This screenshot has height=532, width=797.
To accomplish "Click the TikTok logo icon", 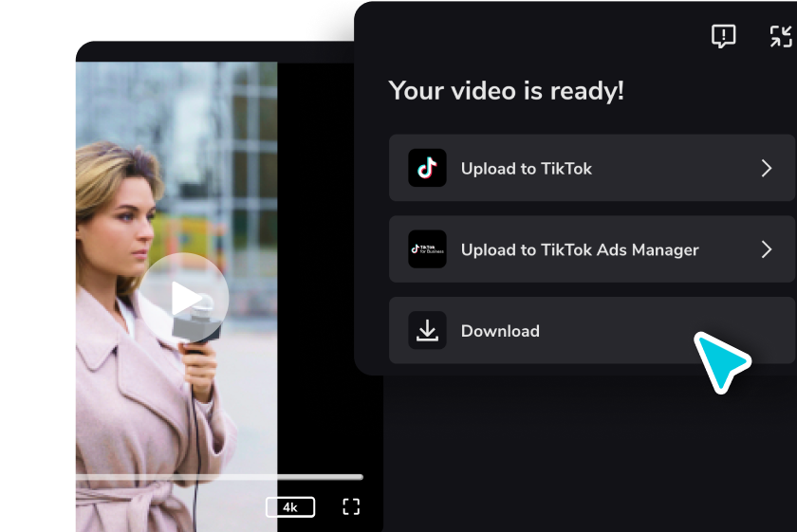I will [x=427, y=168].
